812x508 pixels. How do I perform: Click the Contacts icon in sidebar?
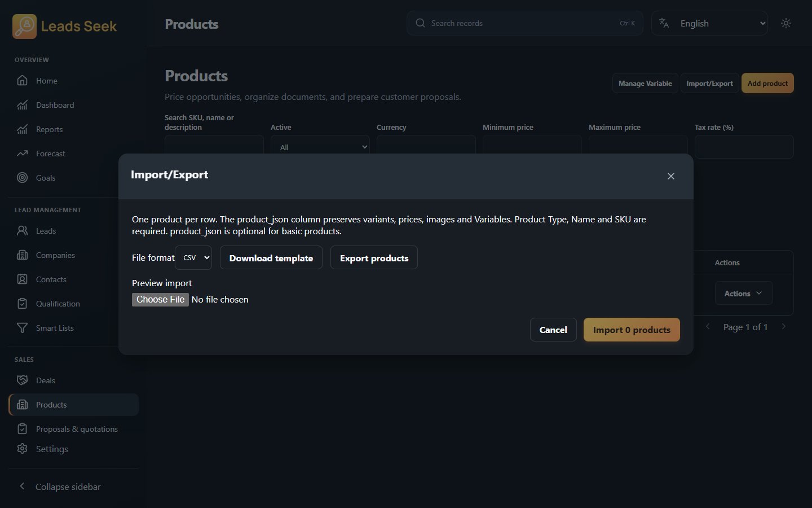(22, 279)
